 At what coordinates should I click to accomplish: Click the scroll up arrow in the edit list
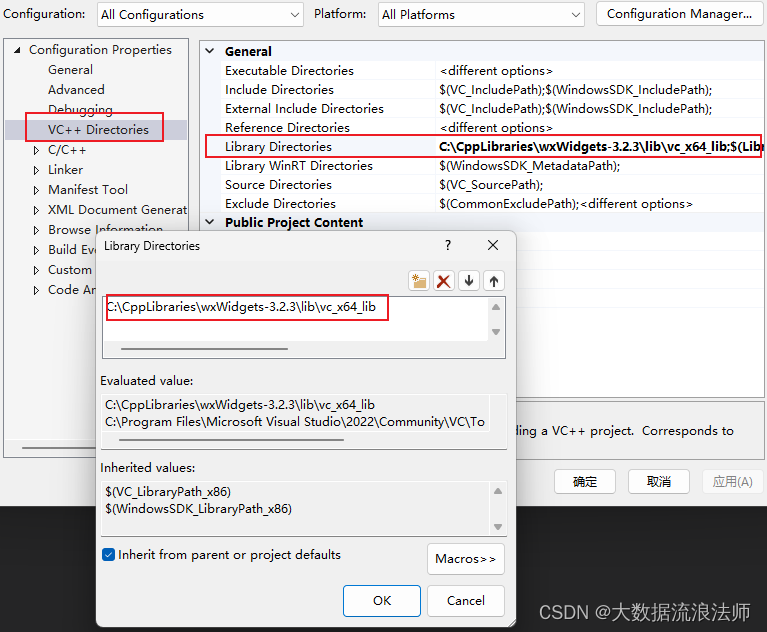[x=496, y=307]
